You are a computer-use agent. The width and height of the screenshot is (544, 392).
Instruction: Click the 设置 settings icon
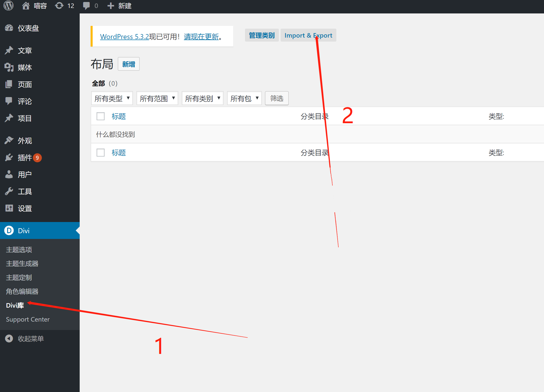(9, 208)
